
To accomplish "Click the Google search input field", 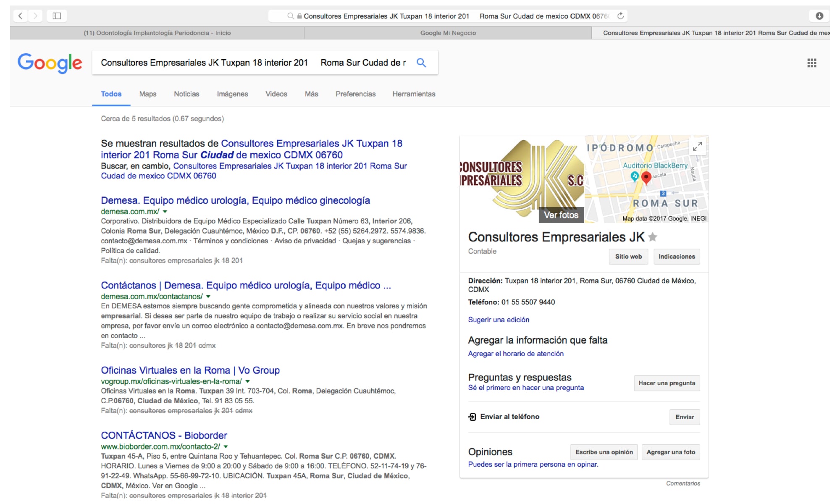I will (x=252, y=63).
